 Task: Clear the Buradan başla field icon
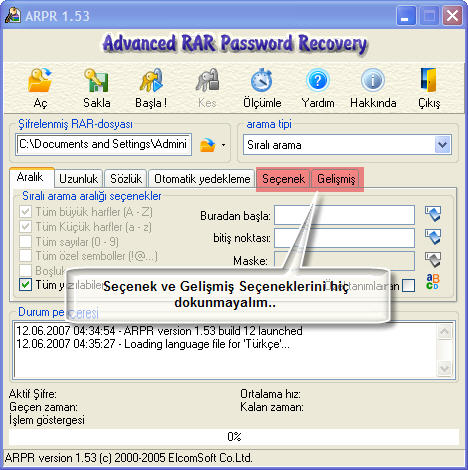[x=433, y=214]
